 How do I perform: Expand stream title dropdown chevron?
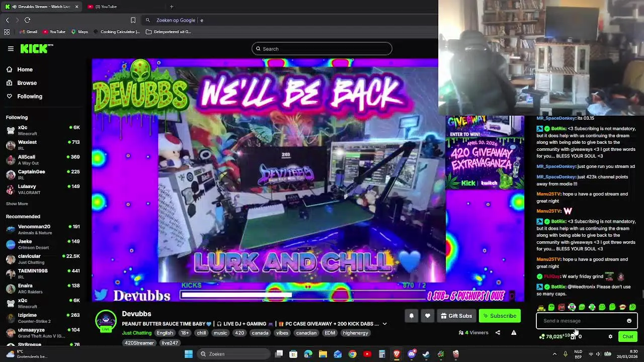click(384, 324)
